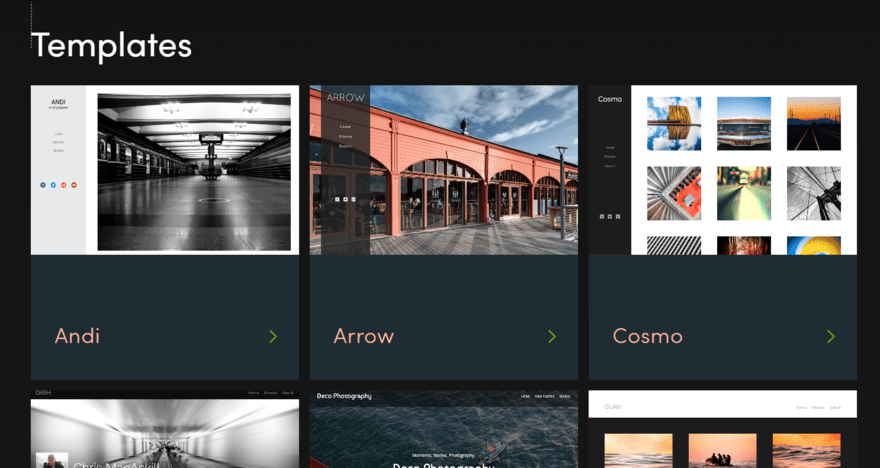This screenshot has width=880, height=468.
Task: Click the red rightmost social icon in Andi preview
Action: click(74, 185)
